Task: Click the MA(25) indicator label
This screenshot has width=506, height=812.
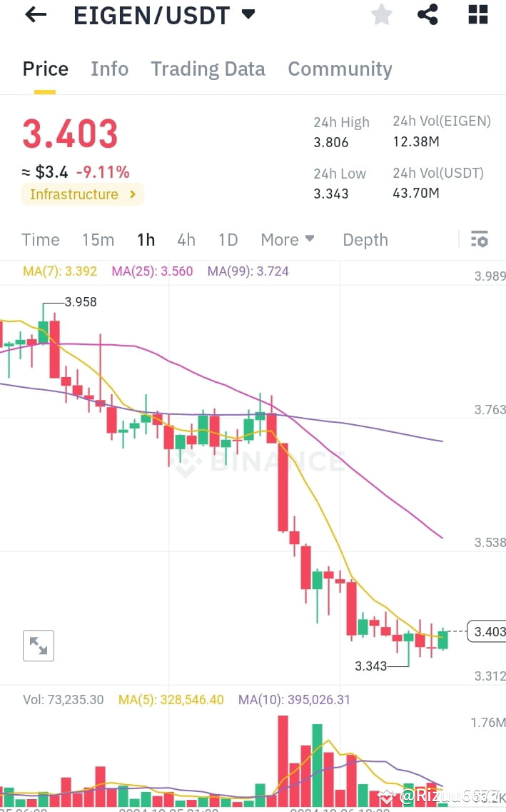Action: 151,271
